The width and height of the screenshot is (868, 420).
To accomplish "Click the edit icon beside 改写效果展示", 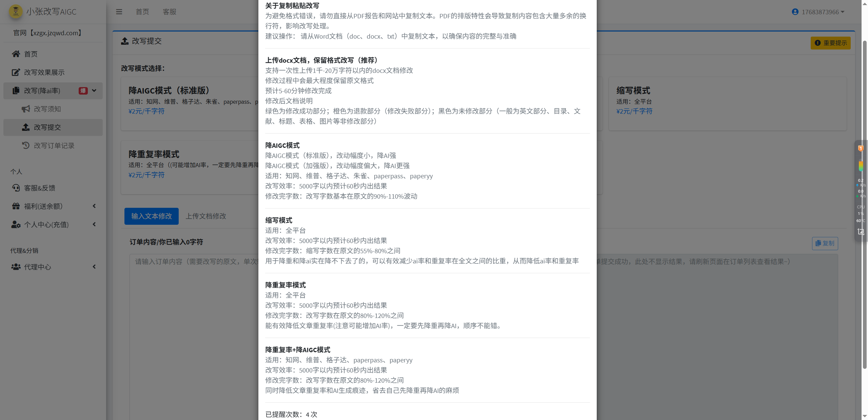I will coord(16,72).
